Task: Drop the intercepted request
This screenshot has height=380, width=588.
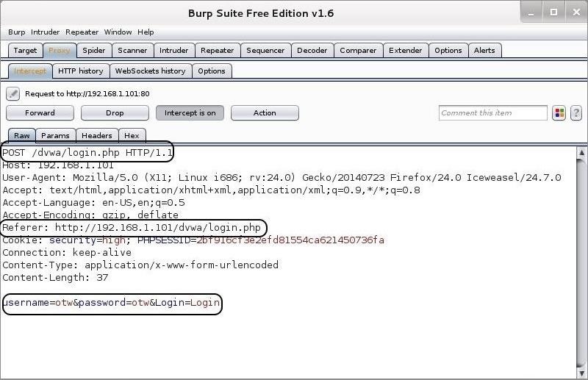Action: coord(115,113)
